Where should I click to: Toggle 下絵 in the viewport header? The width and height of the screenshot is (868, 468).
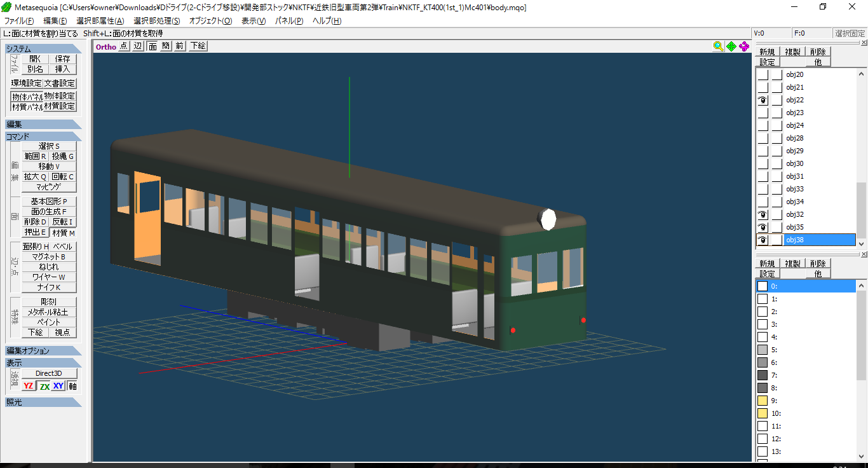198,46
